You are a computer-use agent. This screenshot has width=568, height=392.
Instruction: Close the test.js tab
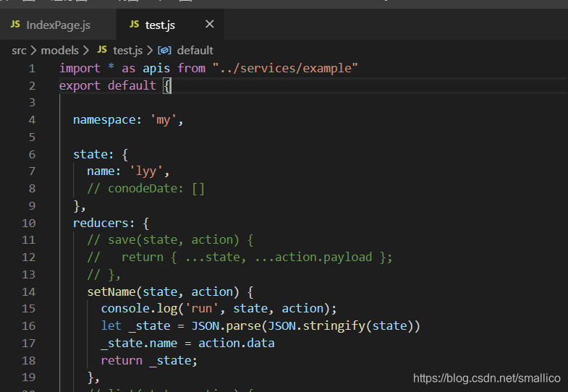coord(209,25)
